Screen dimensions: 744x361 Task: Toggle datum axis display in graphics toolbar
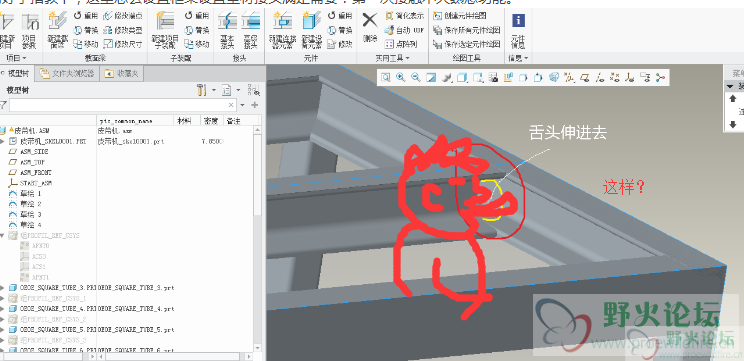(x=600, y=77)
